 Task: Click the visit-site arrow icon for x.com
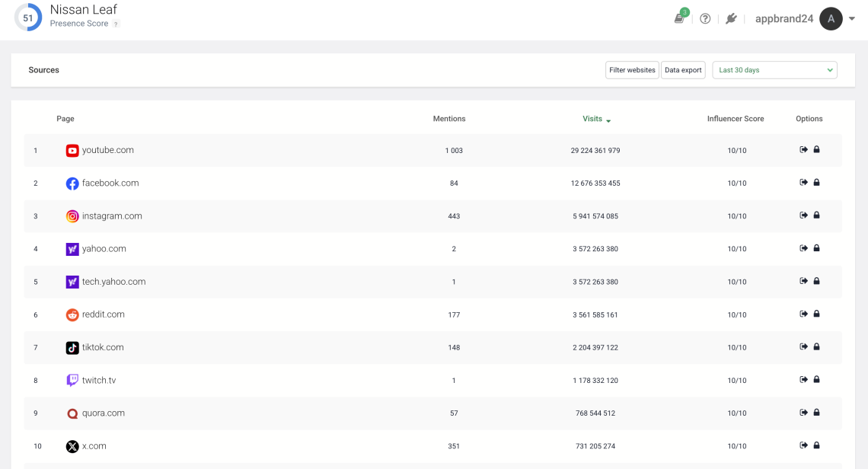[803, 445]
